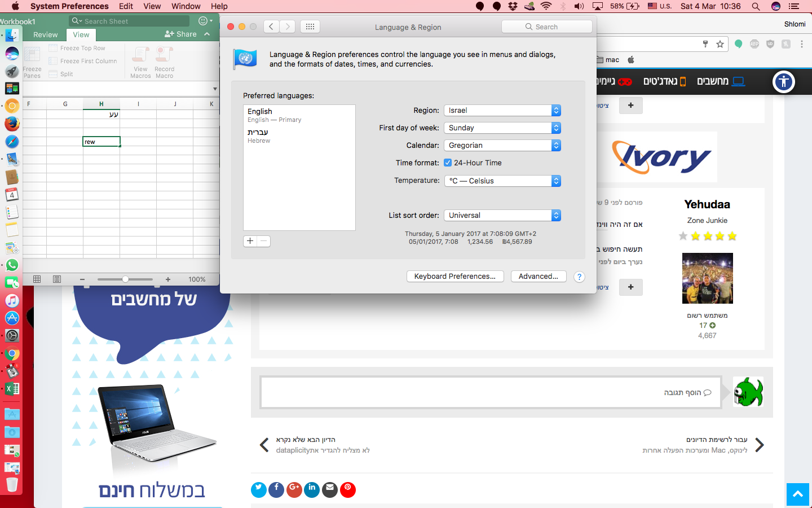Adjust the Excel zoom slider
The image size is (812, 508).
(x=125, y=279)
